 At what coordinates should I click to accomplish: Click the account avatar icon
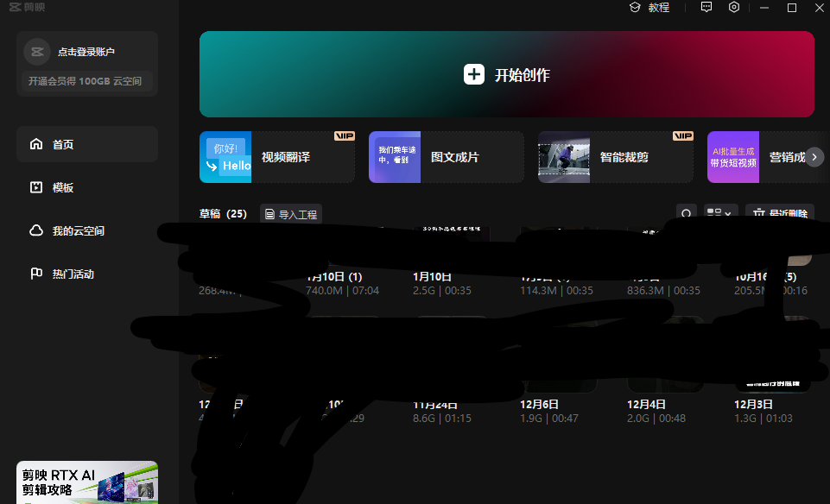[x=37, y=52]
